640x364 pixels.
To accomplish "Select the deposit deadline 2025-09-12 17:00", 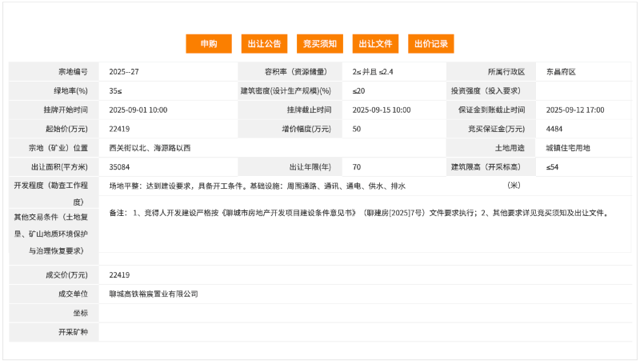I will [575, 110].
